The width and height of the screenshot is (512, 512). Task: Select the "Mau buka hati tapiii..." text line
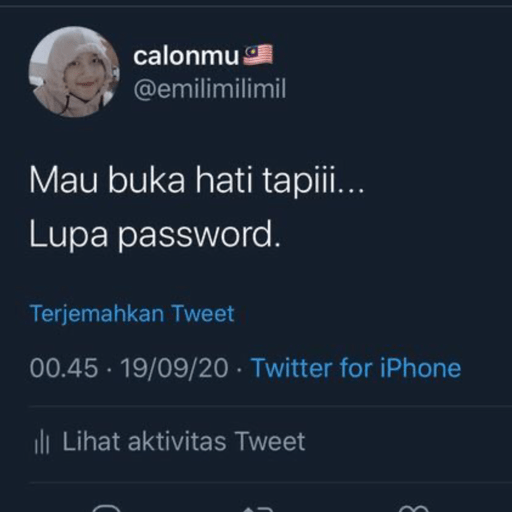point(197,182)
